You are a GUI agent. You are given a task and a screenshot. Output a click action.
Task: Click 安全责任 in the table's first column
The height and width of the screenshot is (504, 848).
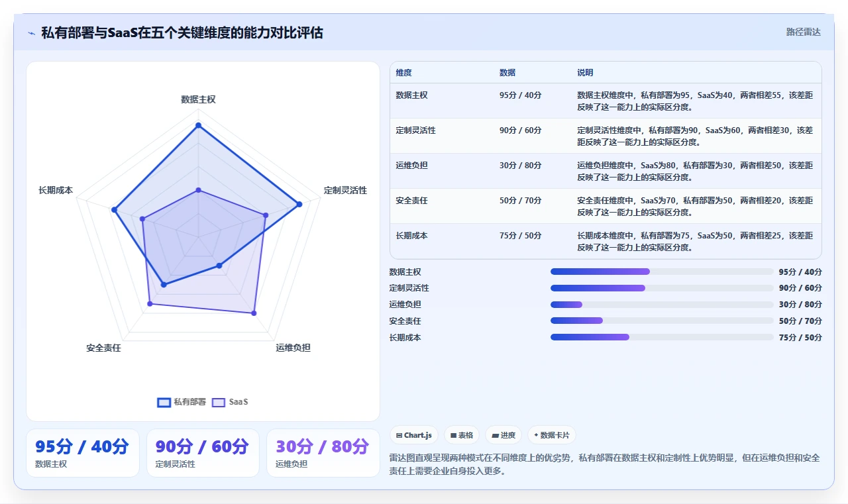pos(411,201)
